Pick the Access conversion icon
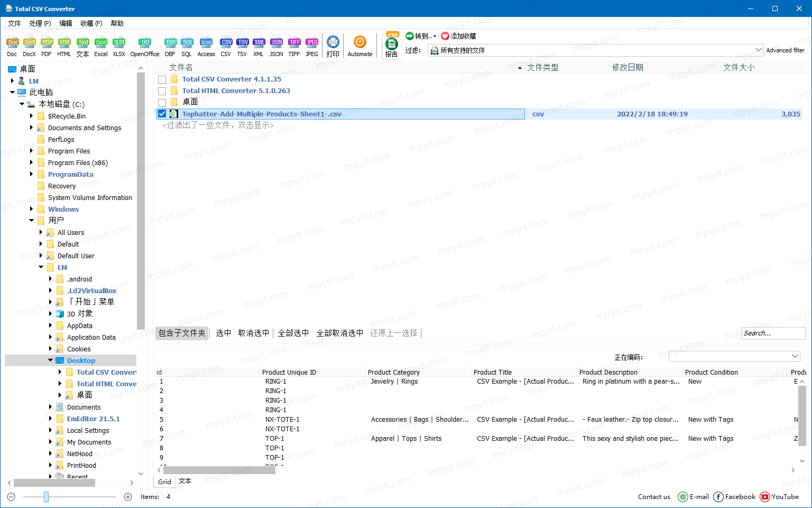The width and height of the screenshot is (812, 508). 206,47
